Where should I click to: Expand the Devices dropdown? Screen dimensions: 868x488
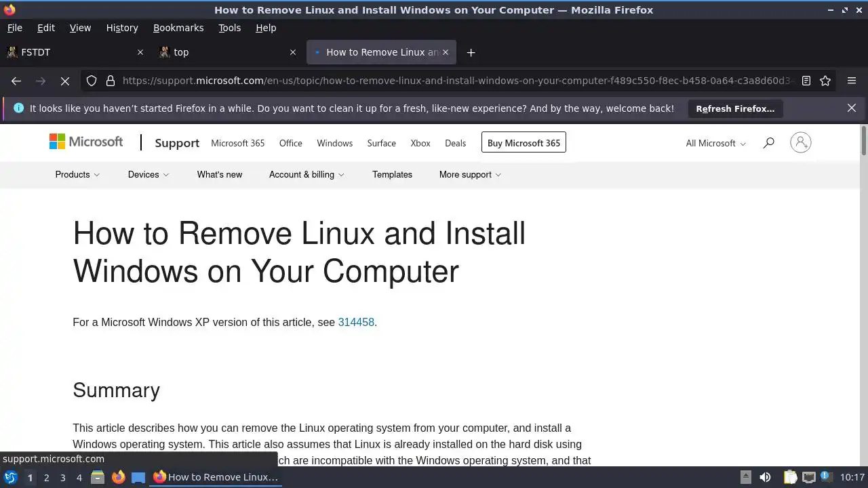pyautogui.click(x=149, y=174)
